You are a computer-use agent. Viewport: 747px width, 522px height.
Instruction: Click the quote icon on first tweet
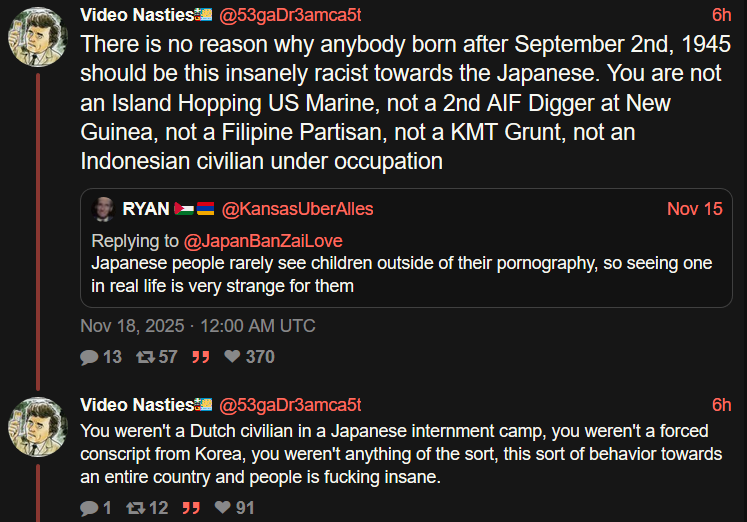pyautogui.click(x=201, y=357)
